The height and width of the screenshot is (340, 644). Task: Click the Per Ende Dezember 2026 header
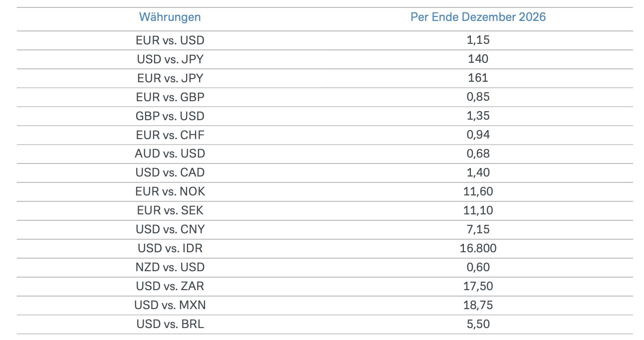tap(478, 17)
